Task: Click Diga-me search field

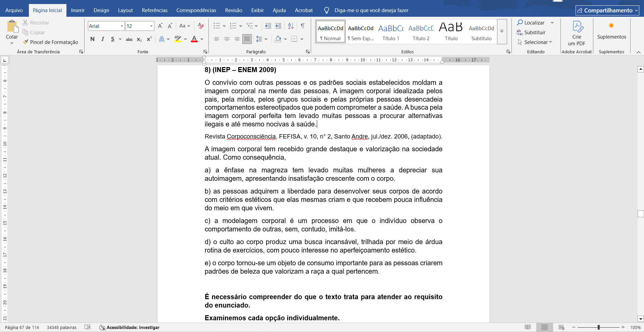Action: click(371, 10)
